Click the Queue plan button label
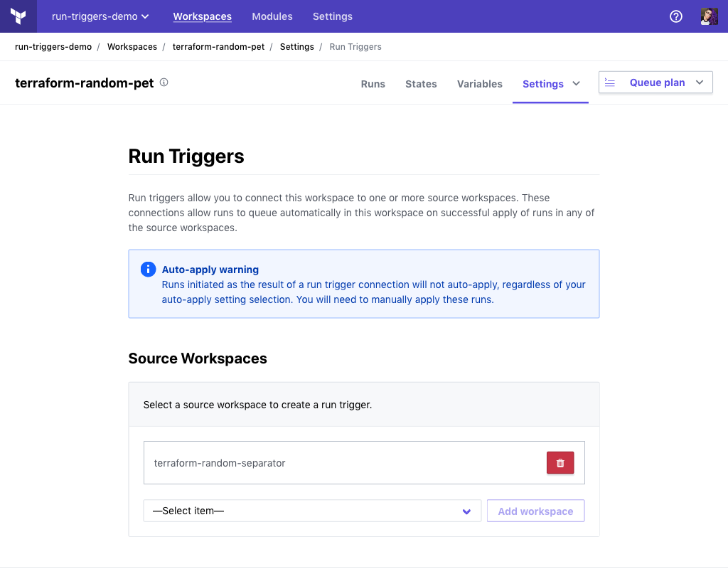This screenshot has width=728, height=569. point(657,83)
